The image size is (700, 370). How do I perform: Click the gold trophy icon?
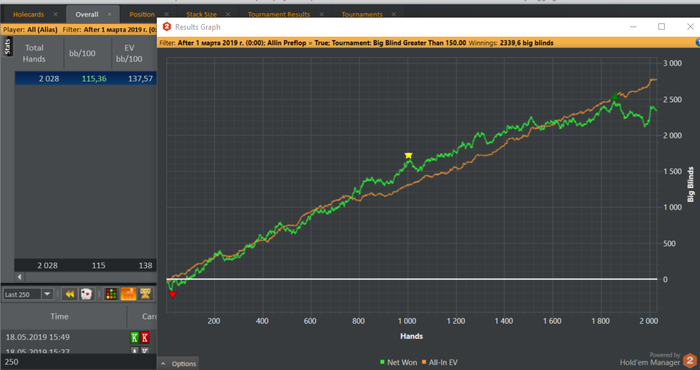coord(146,294)
